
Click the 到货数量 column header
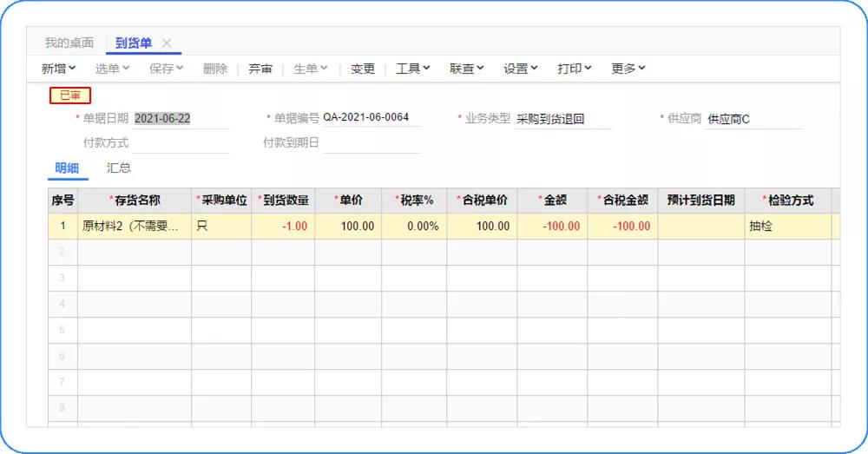click(x=283, y=201)
